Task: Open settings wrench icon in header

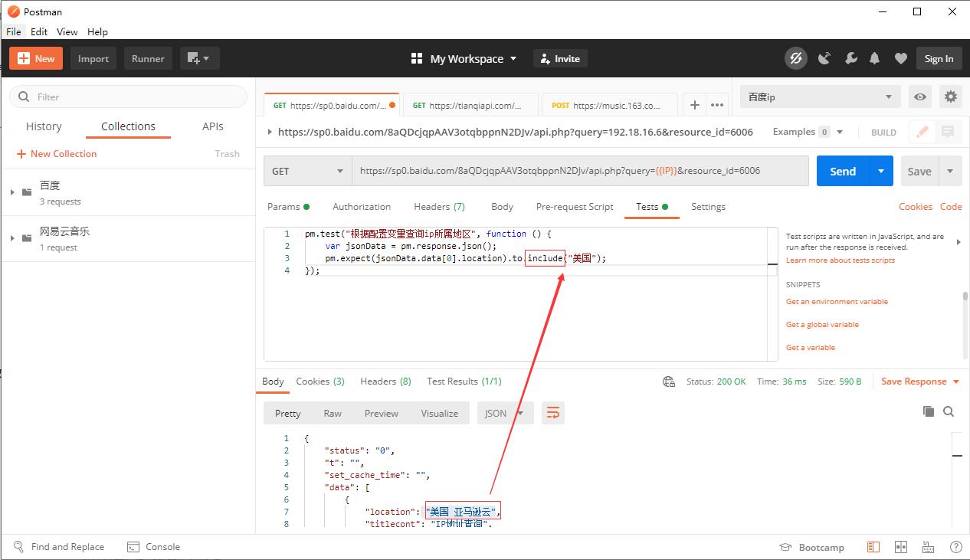Action: pyautogui.click(x=850, y=58)
